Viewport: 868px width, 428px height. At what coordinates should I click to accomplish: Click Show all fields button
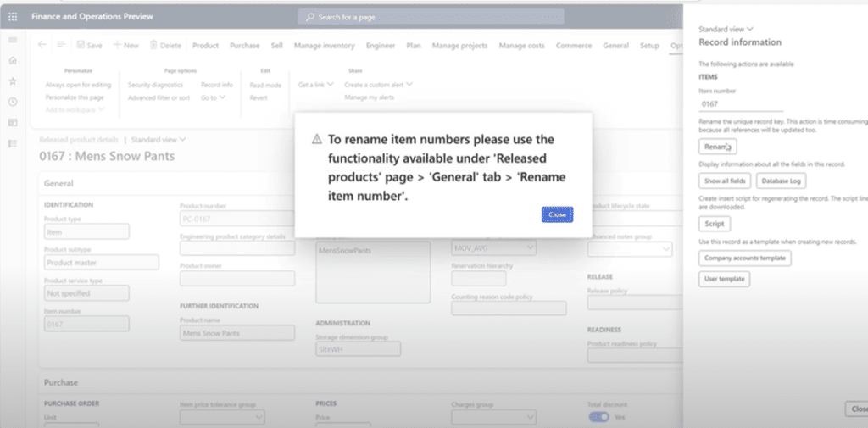pos(725,181)
